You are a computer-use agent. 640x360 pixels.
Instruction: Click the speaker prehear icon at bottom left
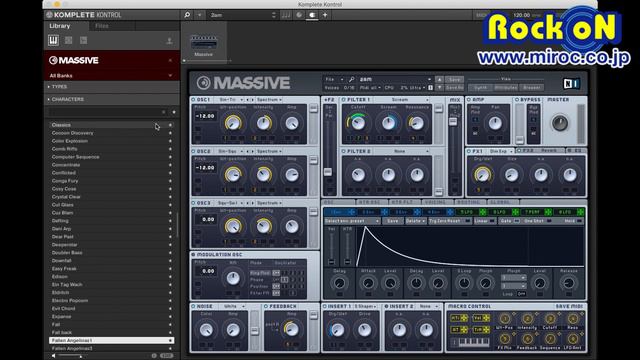pos(53,356)
